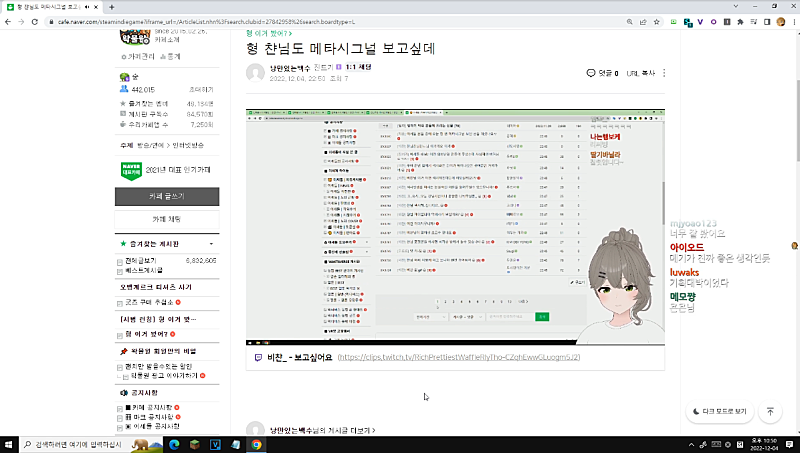Viewport: 800px width, 453px height.
Task: Click the taskbar clock showing 오후 10:50
Action: 764,444
